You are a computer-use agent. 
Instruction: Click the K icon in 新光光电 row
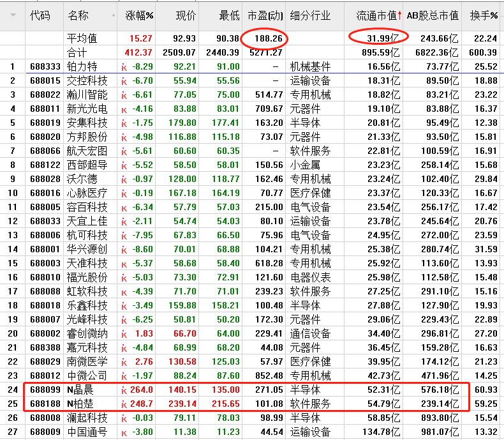click(124, 110)
